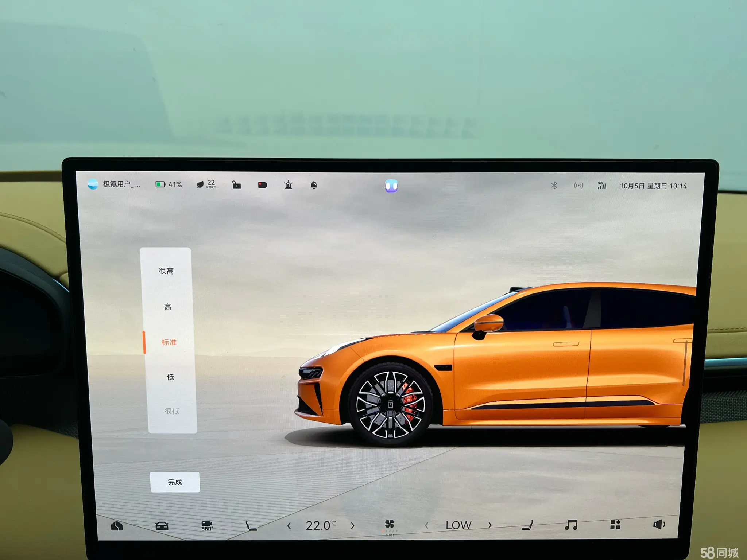Select the 很高 suspension height
747x560 pixels.
click(x=166, y=271)
